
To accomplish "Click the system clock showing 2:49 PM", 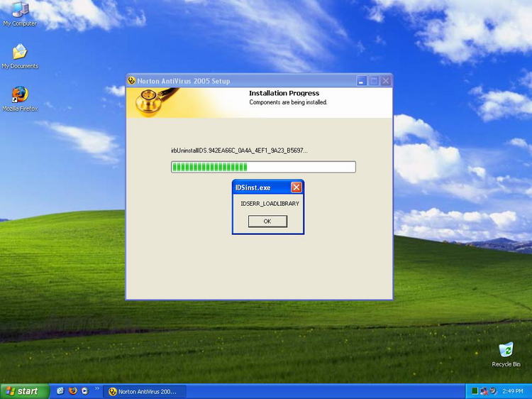I will (x=513, y=391).
